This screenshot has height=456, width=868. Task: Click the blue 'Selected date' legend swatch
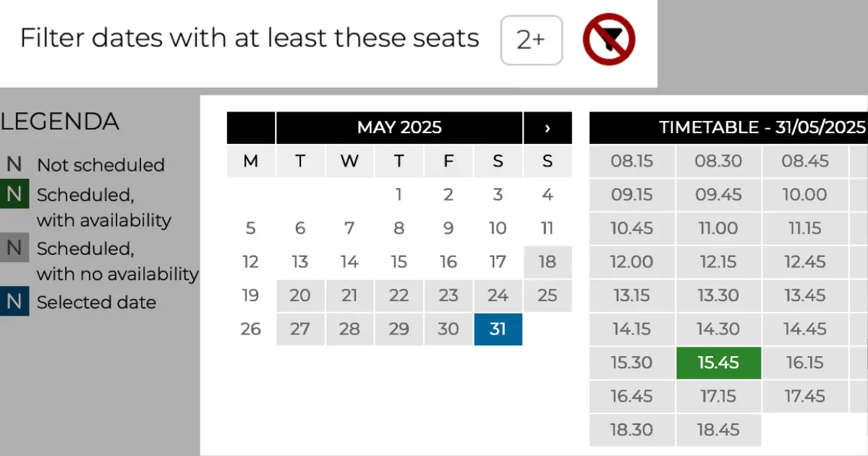tap(14, 302)
